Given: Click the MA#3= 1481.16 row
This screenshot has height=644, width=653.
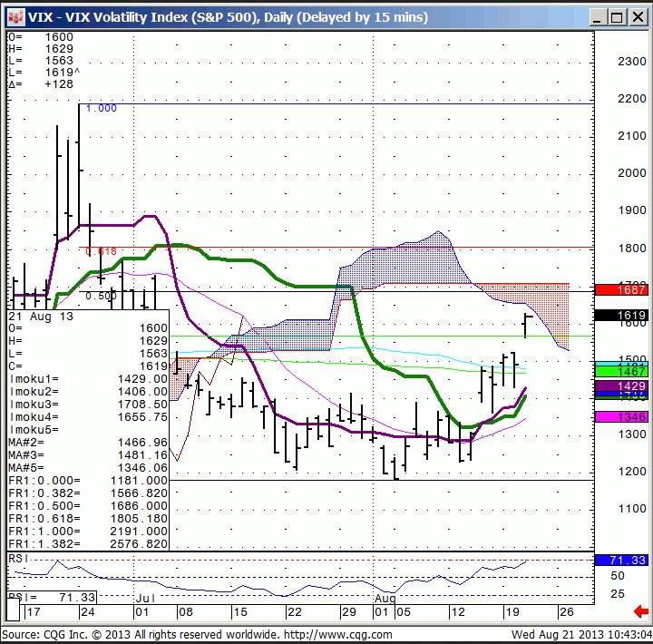Looking at the screenshot, I should (88, 455).
